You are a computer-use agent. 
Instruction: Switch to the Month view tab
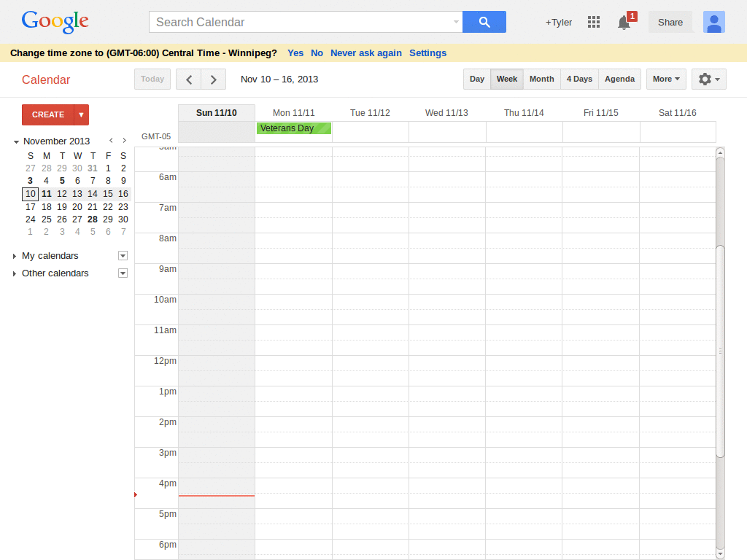pos(541,79)
